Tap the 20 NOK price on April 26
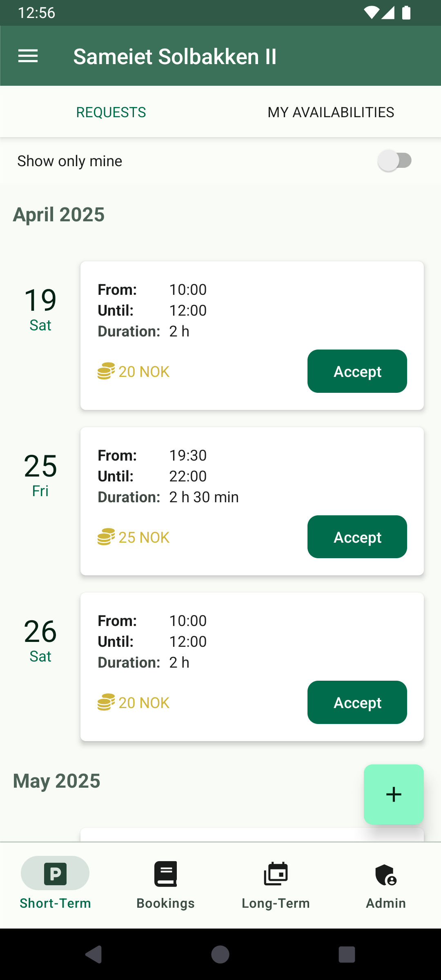The height and width of the screenshot is (980, 441). coord(144,703)
